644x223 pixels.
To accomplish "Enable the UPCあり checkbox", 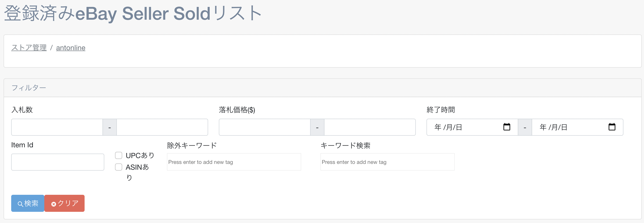I will coord(119,155).
